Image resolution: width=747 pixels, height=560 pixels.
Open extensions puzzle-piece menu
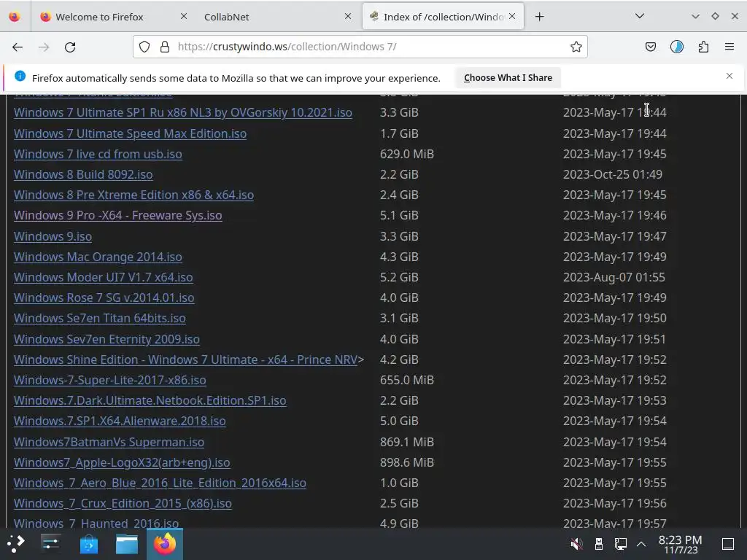703,47
